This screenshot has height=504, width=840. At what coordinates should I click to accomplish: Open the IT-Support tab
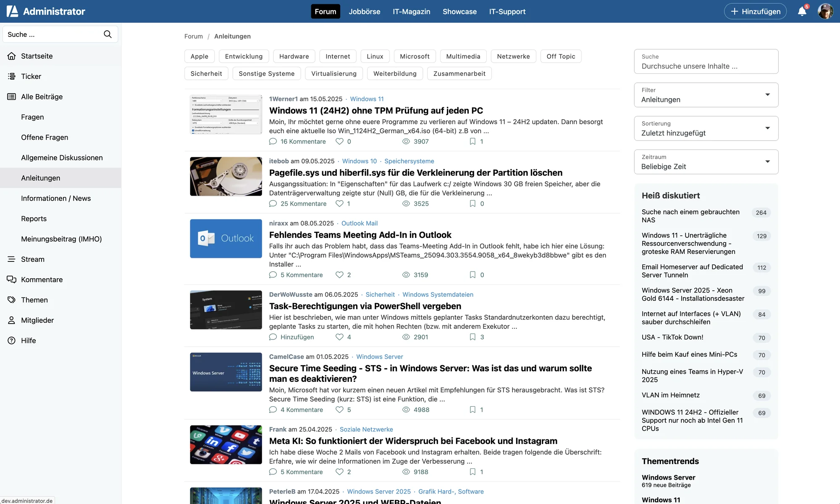(x=507, y=11)
